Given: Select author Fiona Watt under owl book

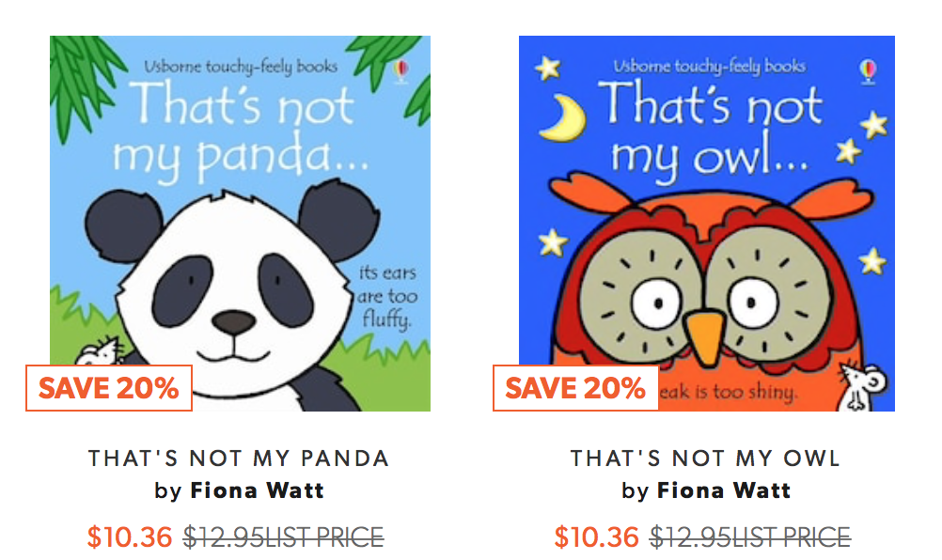Looking at the screenshot, I should point(724,490).
